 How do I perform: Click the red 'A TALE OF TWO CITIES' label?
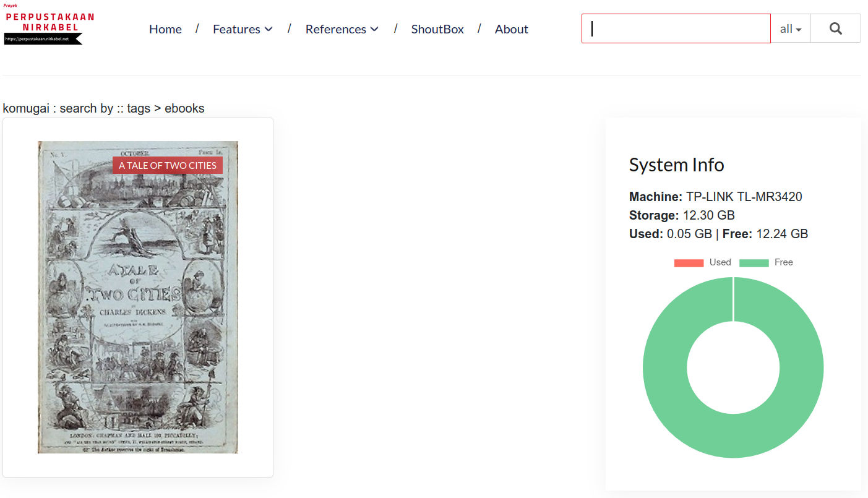pyautogui.click(x=168, y=165)
